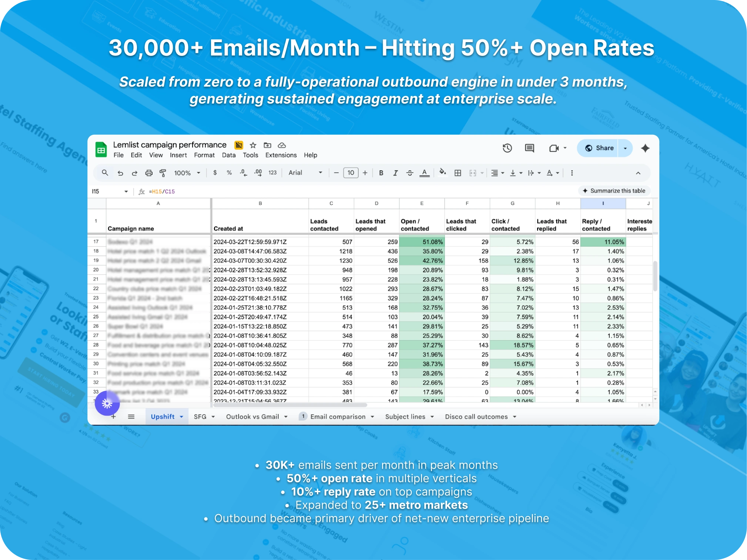Star the Lemlist campaign performance document

253,145
